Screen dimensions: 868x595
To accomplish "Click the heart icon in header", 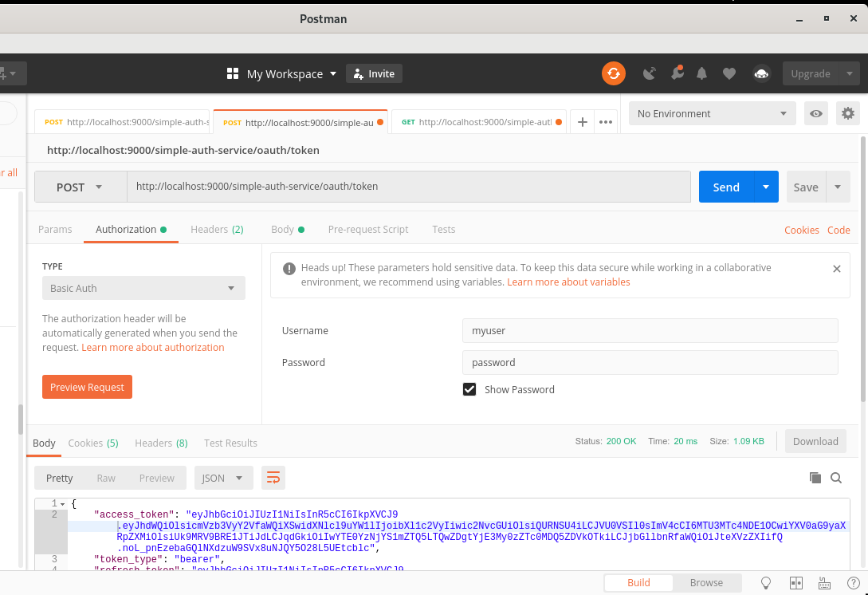I will pyautogui.click(x=729, y=73).
